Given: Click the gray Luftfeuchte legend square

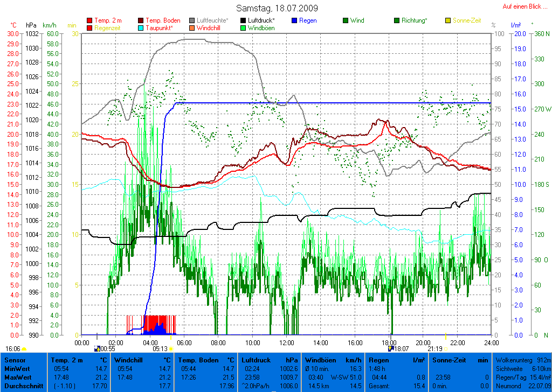Looking at the screenshot, I should click(x=192, y=20).
